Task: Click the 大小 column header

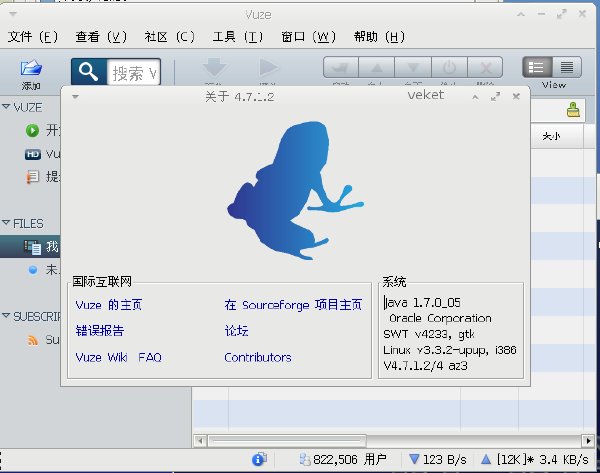Action: coord(551,136)
